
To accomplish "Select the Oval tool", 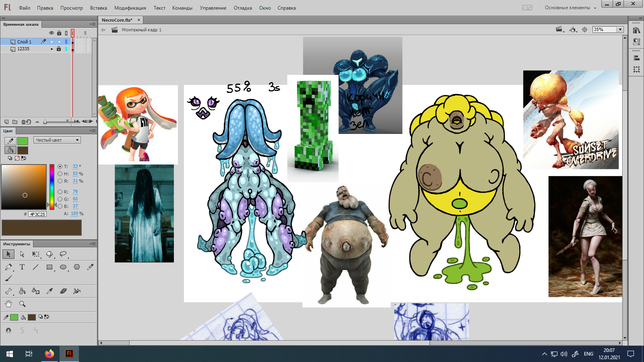I will click(x=63, y=267).
